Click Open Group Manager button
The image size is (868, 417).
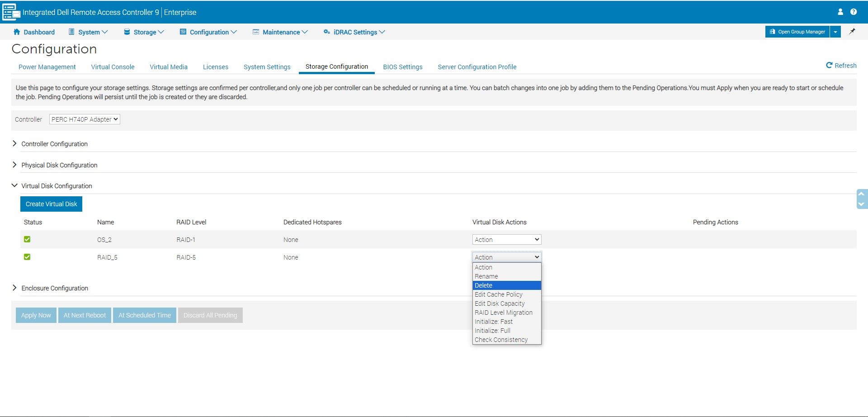(797, 32)
